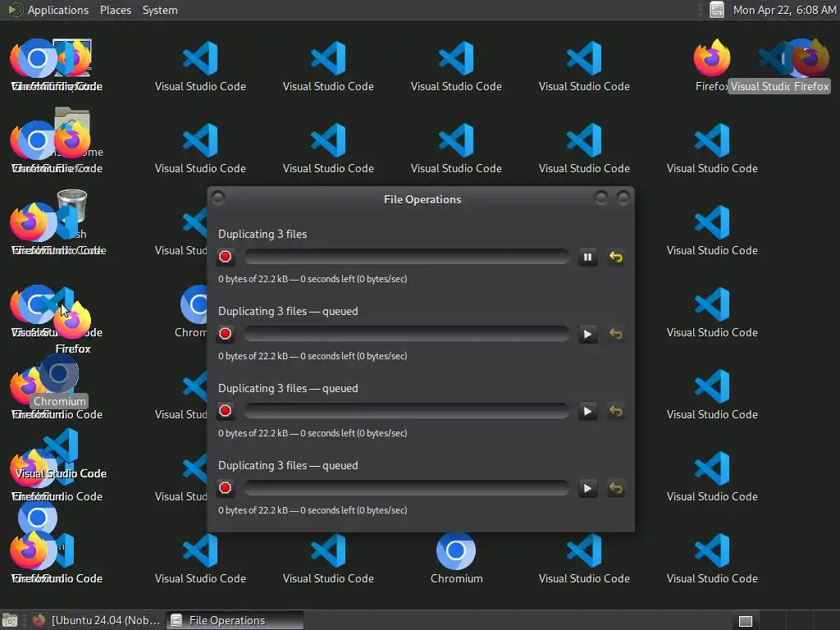Image resolution: width=840 pixels, height=630 pixels.
Task: Select the Chromium icon in the bottom desktop row
Action: coord(456,550)
